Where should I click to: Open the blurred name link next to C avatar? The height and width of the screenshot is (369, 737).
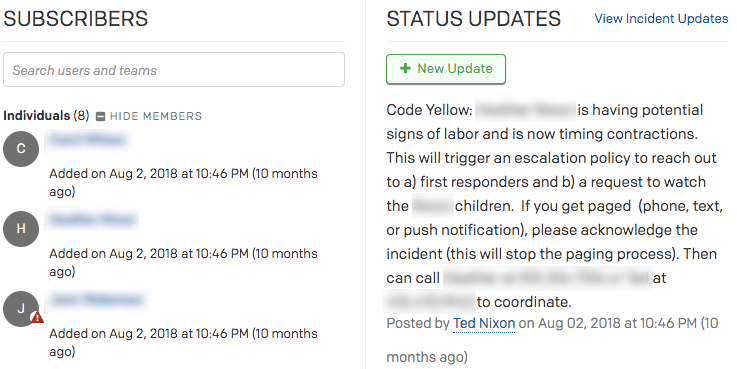(x=88, y=140)
